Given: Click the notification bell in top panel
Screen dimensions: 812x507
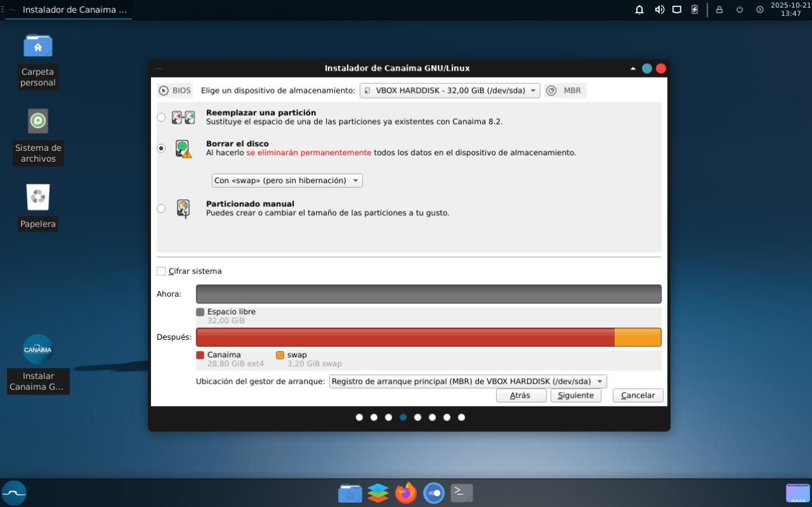Looking at the screenshot, I should click(x=639, y=9).
